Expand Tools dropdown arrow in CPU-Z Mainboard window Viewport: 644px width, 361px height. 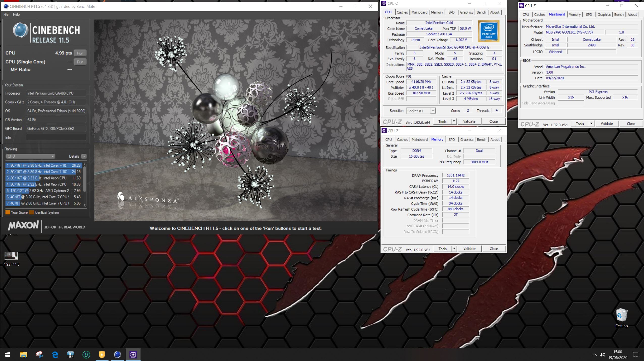tap(591, 124)
